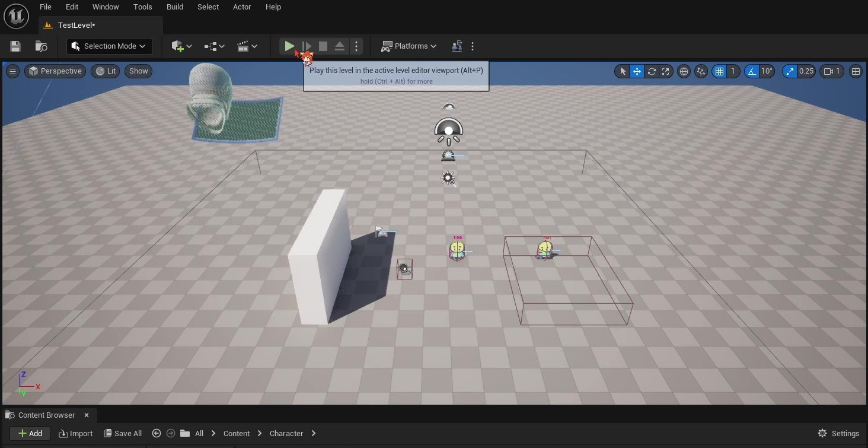Toggle surface snapping icon
868x448 pixels.
(x=701, y=71)
